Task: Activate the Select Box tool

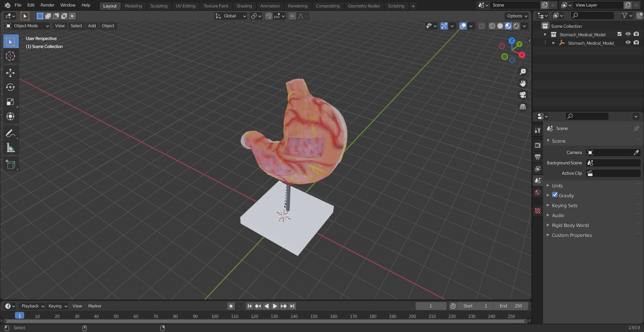Action: tap(10, 41)
